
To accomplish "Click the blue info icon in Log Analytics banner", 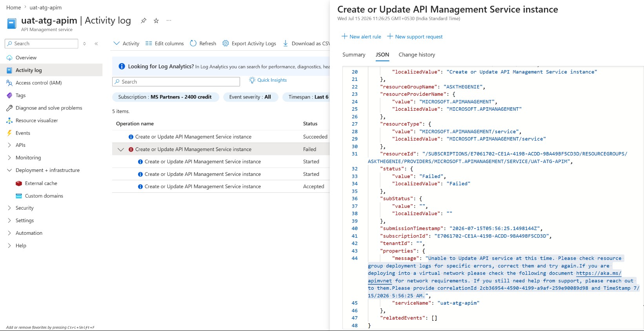I will pos(122,67).
